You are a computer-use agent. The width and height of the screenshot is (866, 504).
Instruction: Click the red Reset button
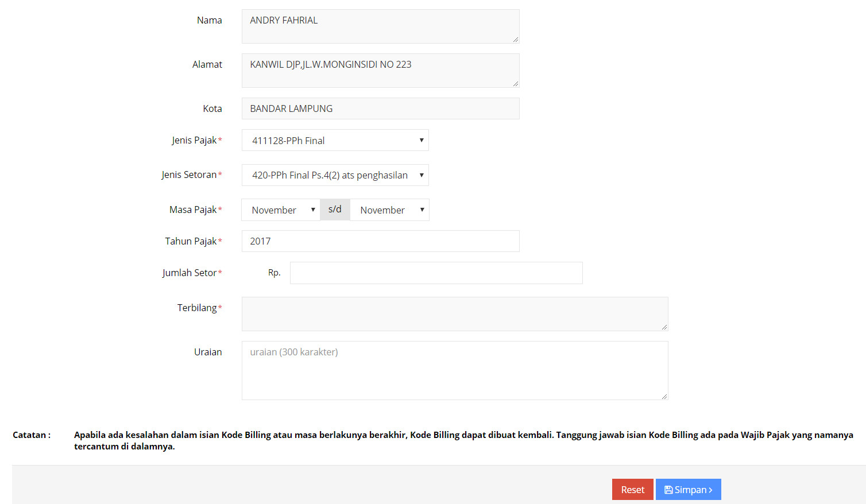click(632, 490)
